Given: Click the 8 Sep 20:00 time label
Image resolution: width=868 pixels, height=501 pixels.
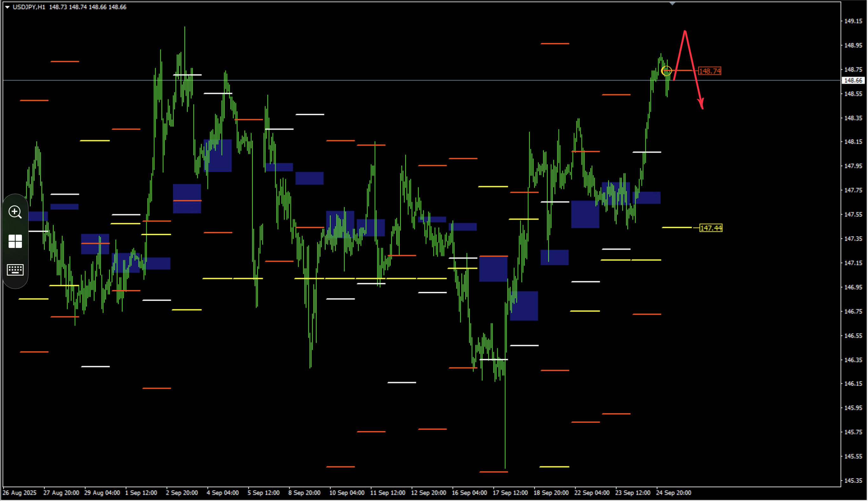Looking at the screenshot, I should (304, 493).
